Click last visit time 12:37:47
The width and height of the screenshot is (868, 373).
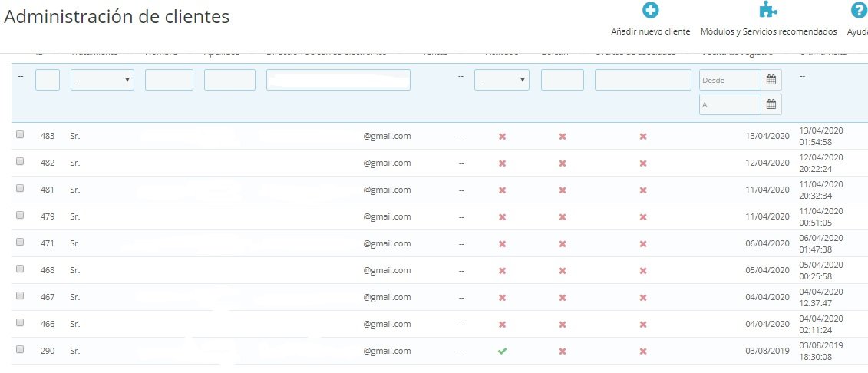pos(815,303)
